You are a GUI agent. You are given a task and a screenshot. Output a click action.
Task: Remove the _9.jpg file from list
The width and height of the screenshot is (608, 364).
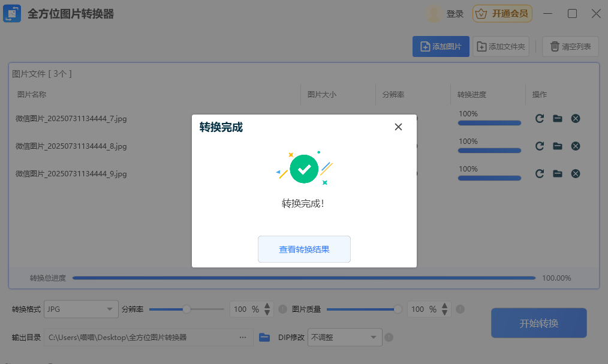[x=576, y=174]
